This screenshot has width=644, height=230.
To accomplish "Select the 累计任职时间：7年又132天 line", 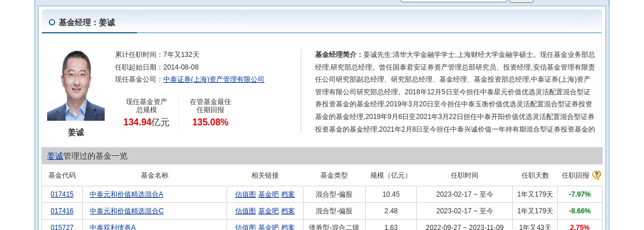I will (157, 55).
